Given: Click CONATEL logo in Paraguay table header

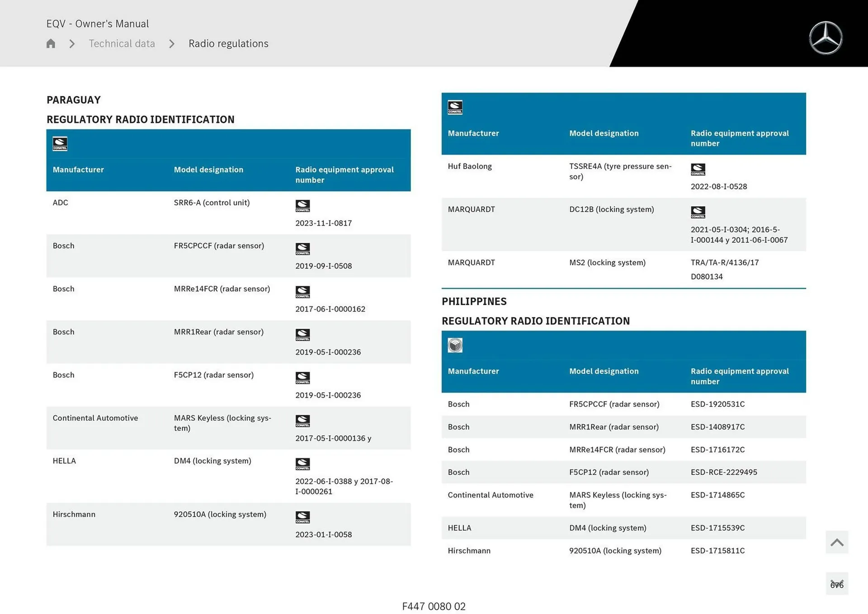Looking at the screenshot, I should [60, 144].
